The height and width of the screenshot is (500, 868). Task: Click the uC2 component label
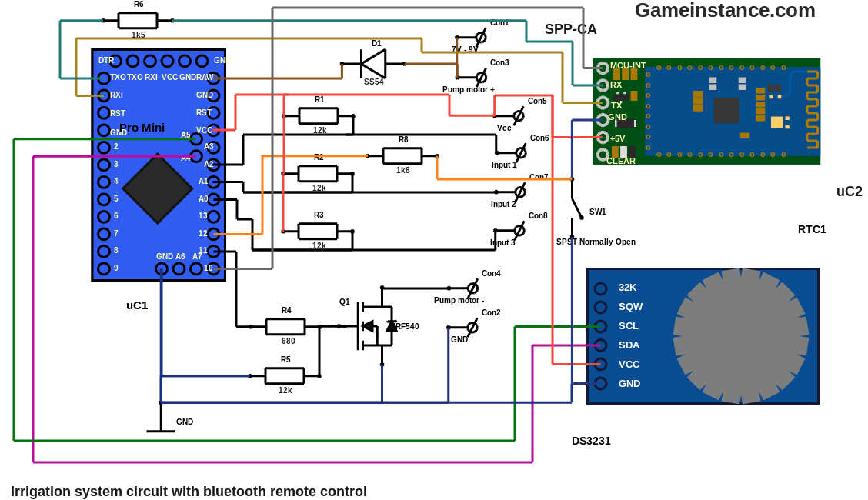[x=849, y=192]
